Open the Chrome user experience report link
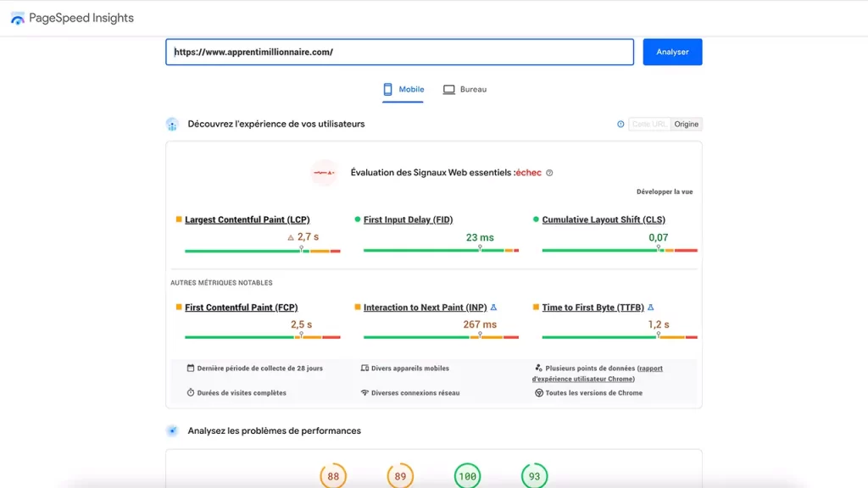 coord(597,374)
